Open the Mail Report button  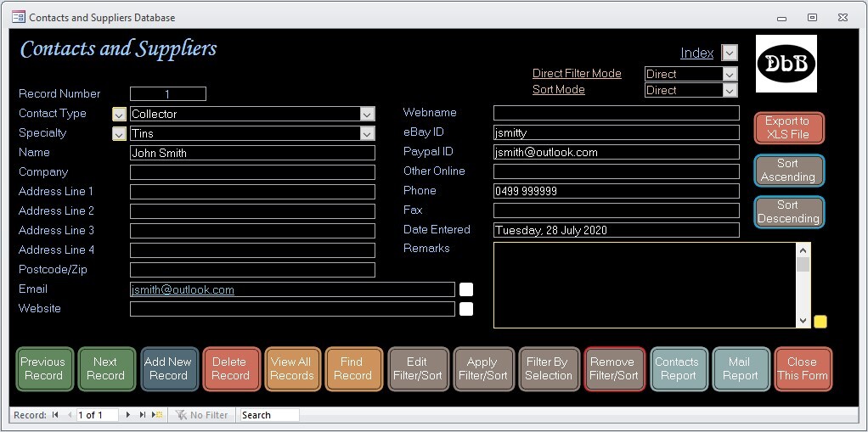click(741, 369)
